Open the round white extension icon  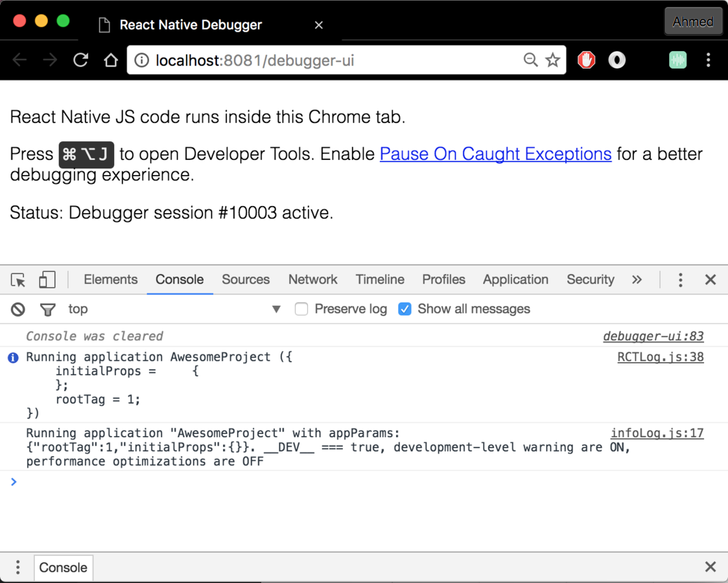[617, 60]
